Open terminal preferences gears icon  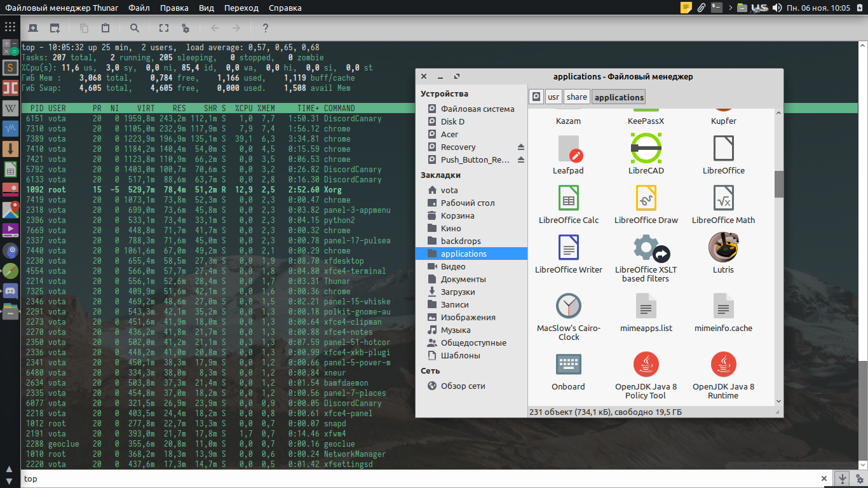point(186,28)
